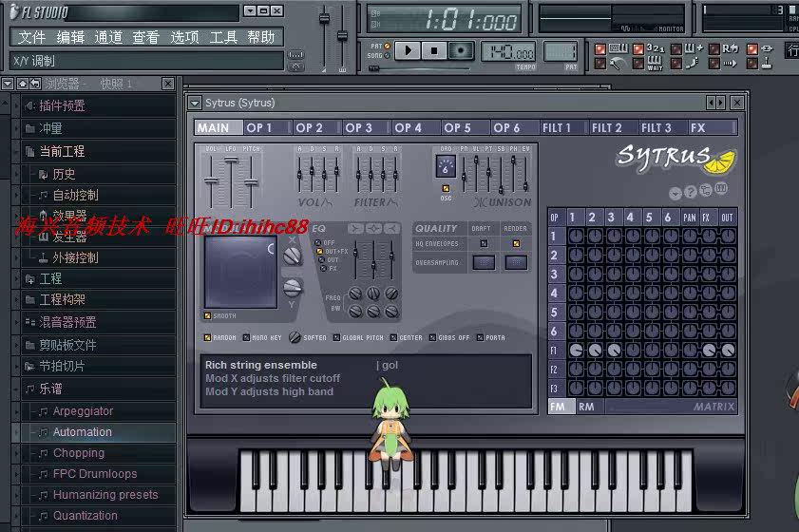
Task: Open the 工具 menu
Action: click(223, 37)
